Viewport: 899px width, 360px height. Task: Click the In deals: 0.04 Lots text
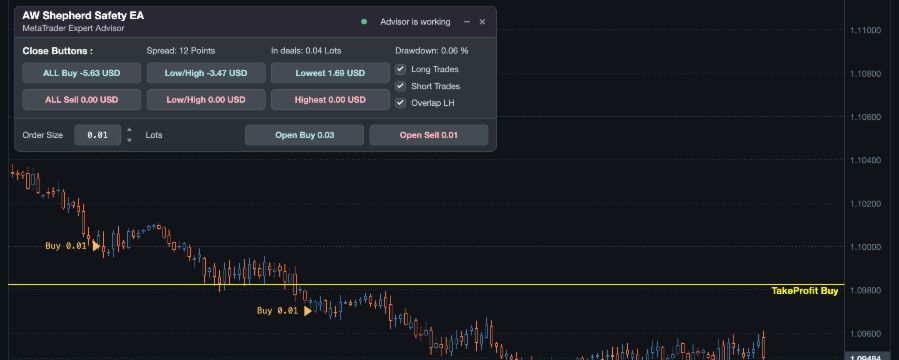point(306,50)
